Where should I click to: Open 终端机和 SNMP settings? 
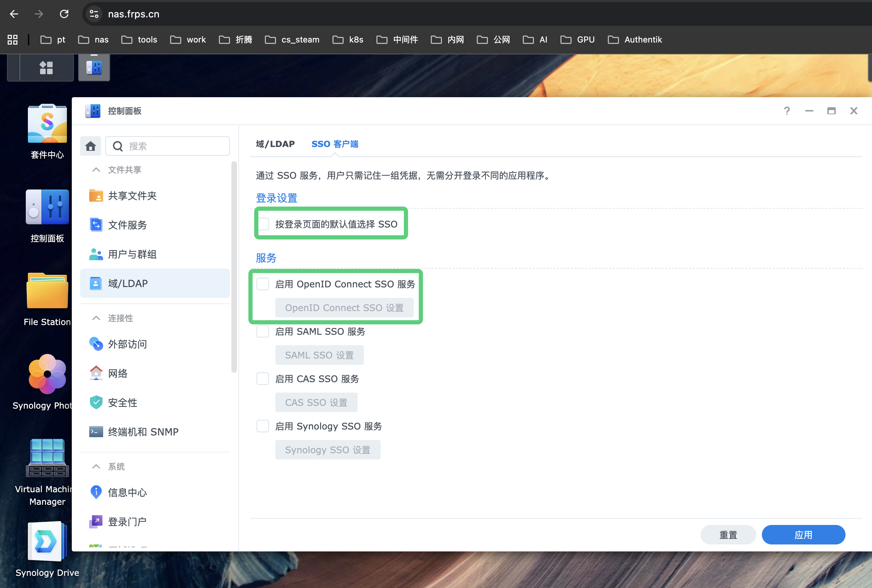click(x=143, y=431)
